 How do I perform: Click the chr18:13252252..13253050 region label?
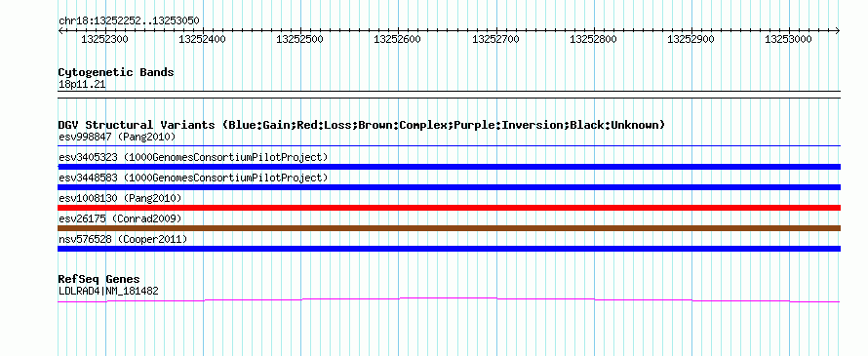click(129, 21)
